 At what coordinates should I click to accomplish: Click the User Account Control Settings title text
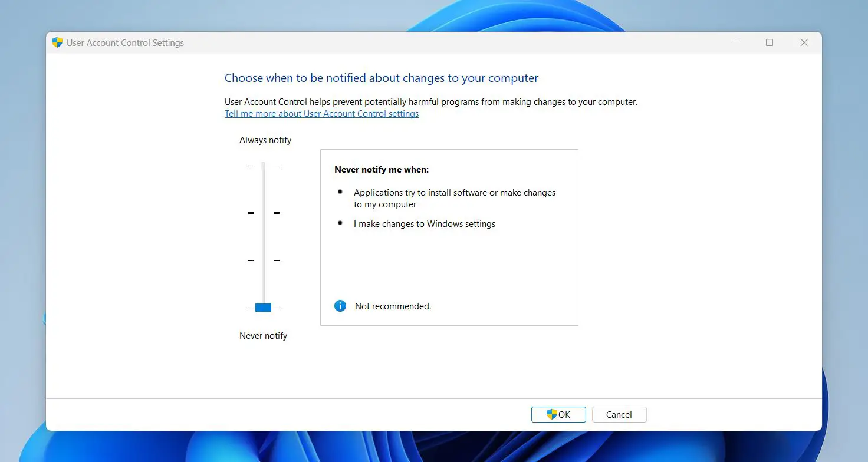(125, 42)
